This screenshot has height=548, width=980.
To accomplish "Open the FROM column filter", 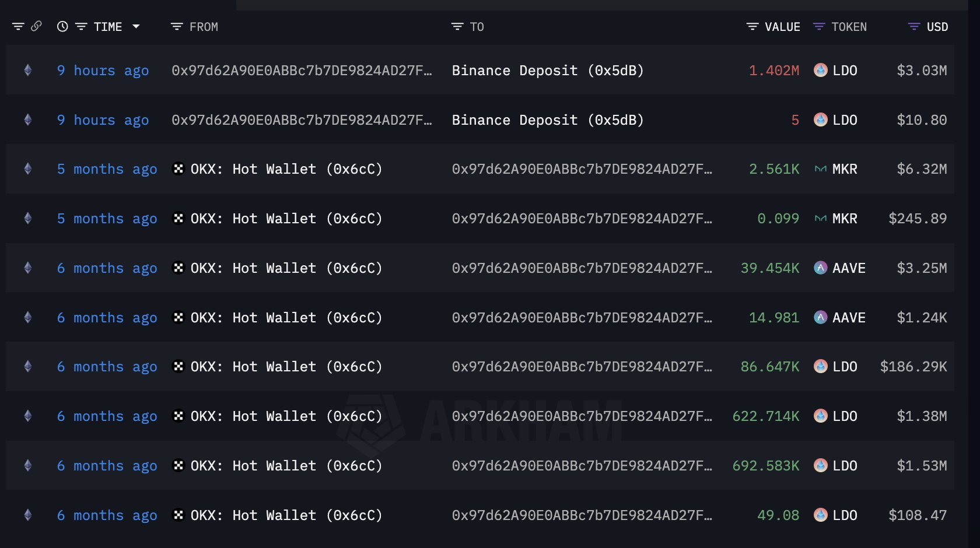I will click(176, 26).
